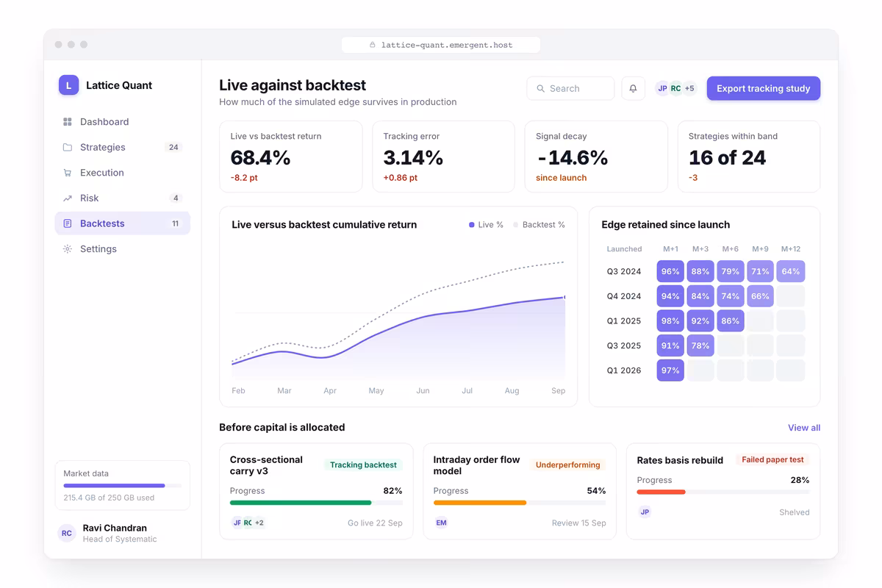The height and width of the screenshot is (588, 882).
Task: Click the Backtests count badge 11
Action: coord(175,223)
